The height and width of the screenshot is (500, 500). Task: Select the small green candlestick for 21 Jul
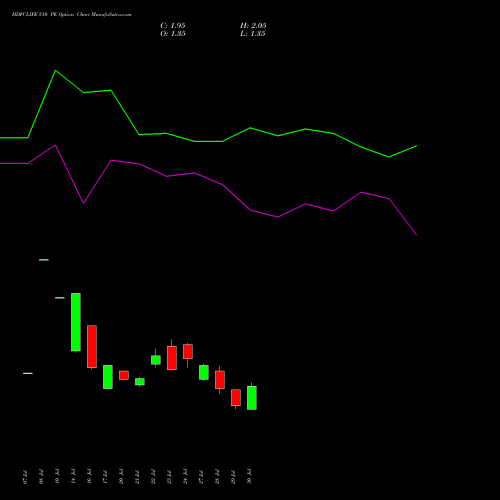point(140,382)
